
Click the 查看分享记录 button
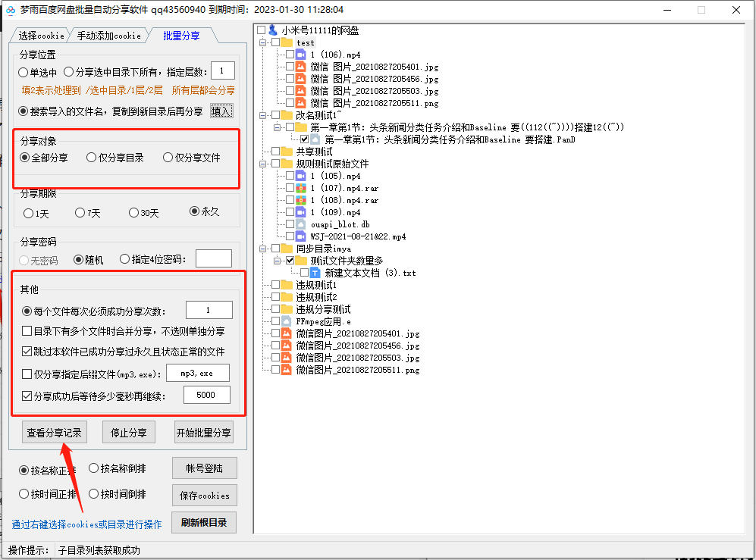54,432
